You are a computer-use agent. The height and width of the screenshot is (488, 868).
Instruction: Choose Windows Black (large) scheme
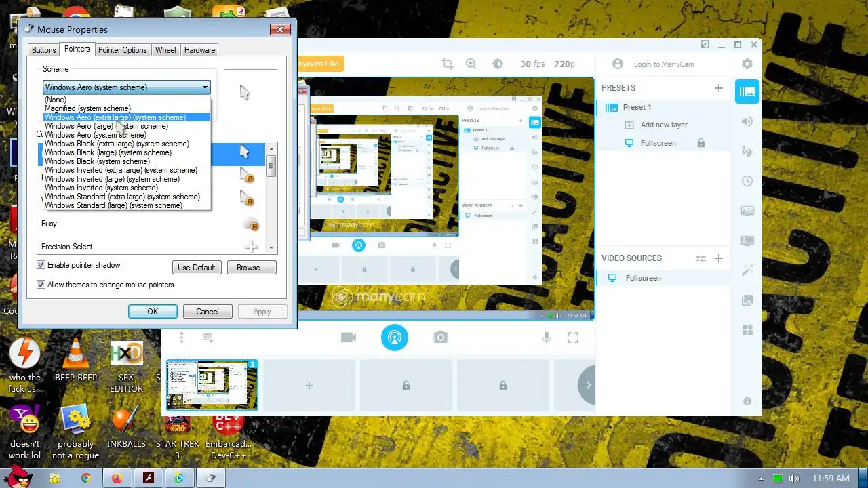pos(127,152)
